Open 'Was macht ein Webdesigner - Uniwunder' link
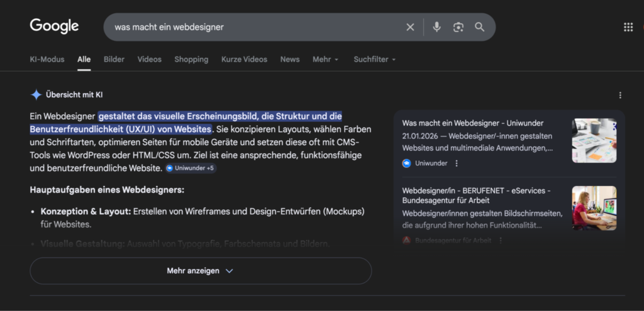This screenshot has height=311, width=644. (x=473, y=123)
